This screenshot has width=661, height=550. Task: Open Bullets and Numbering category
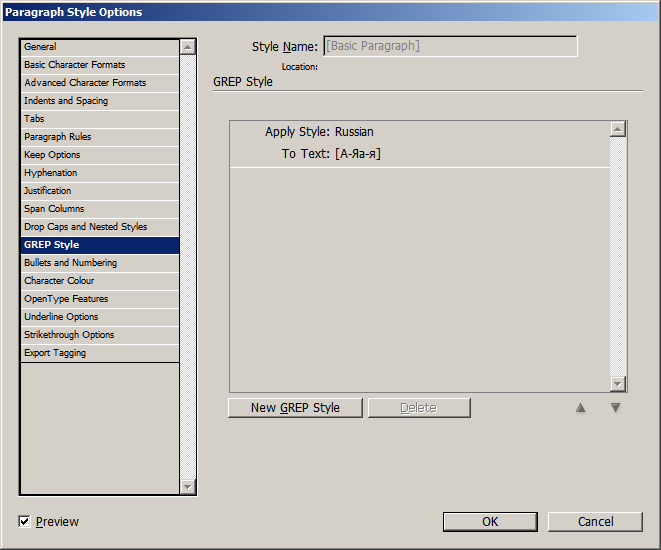(100, 263)
